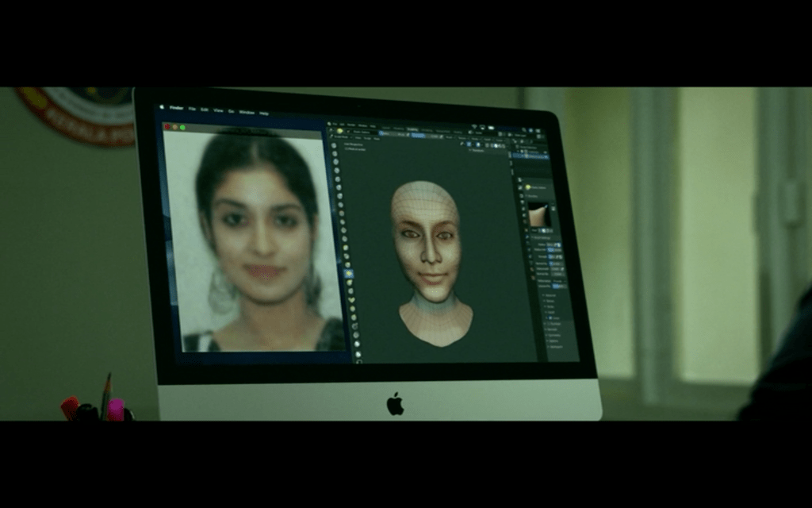Viewport: 812px width, 508px height.
Task: Select the highlighted object row in the outliner
Action: coord(529,156)
